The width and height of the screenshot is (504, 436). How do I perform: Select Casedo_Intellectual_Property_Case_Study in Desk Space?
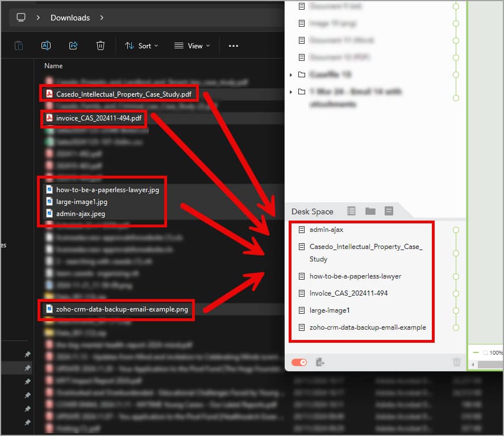tap(366, 253)
